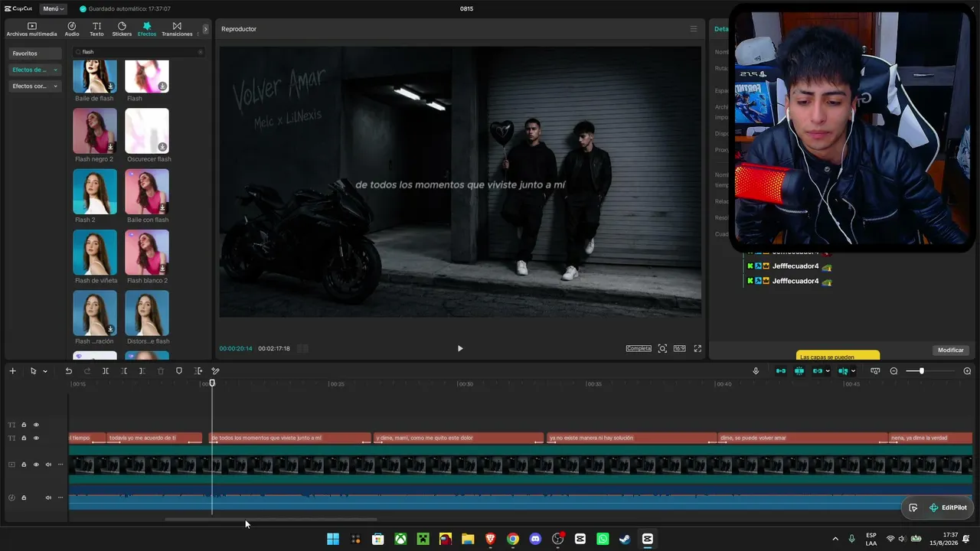The width and height of the screenshot is (980, 551).
Task: Open the Reproductor panel menu
Action: [x=694, y=29]
